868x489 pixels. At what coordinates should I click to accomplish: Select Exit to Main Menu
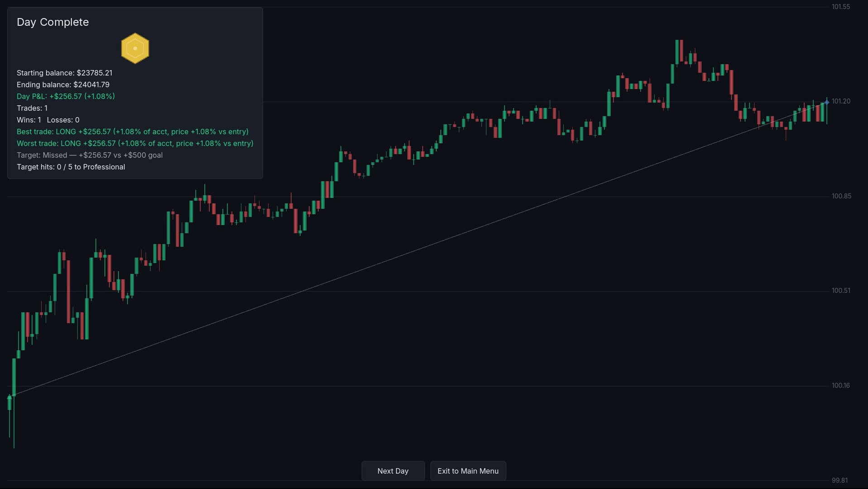468,471
